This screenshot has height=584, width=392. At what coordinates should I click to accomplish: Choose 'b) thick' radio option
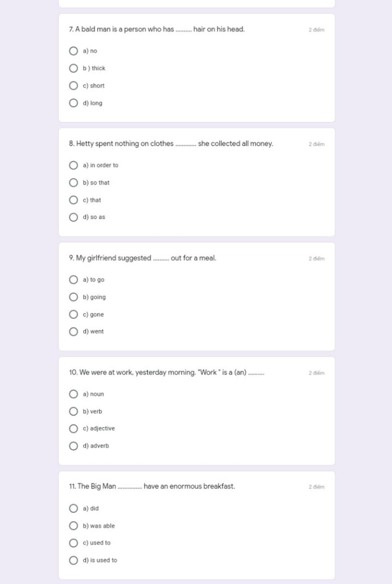click(x=73, y=68)
